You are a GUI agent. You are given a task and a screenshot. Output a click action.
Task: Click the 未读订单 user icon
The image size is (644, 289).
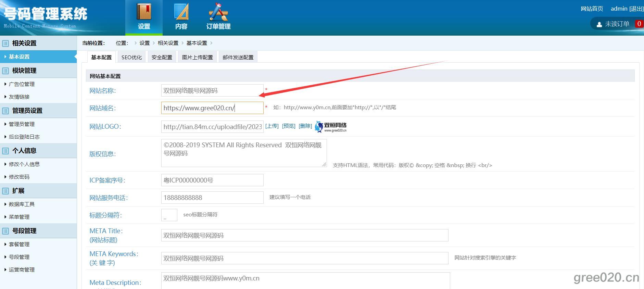(x=599, y=24)
